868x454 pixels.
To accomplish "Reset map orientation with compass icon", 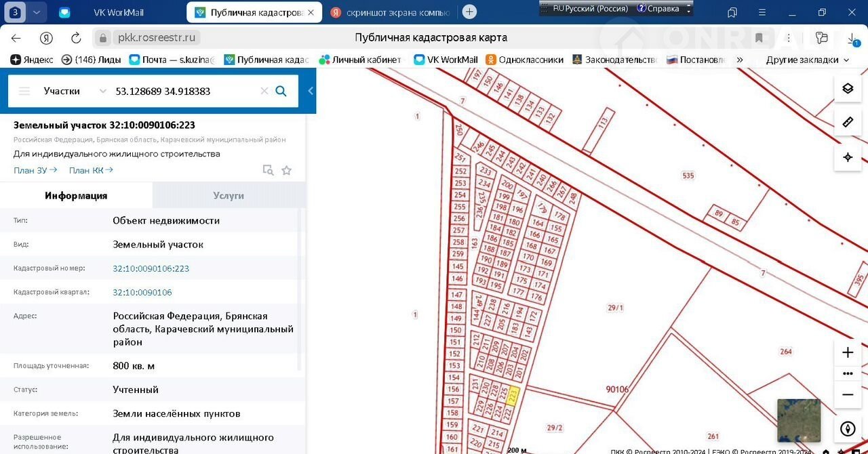I will tap(847, 429).
